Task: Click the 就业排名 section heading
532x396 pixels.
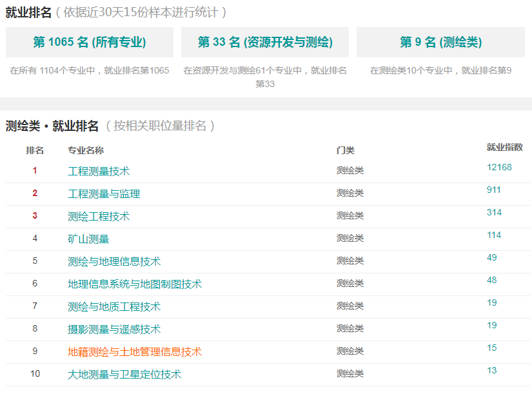Action: (28, 12)
